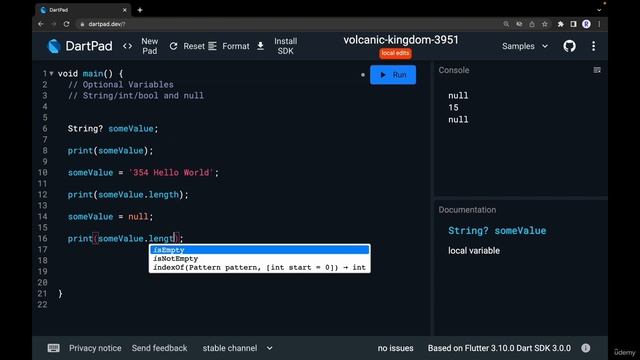Click the Format lines icon
640x360 pixels.
click(x=212, y=46)
